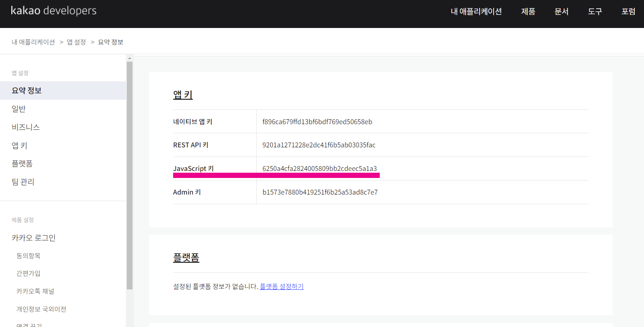This screenshot has width=644, height=327.
Task: Click Admin key value b1573e7880b419251f6b25a53ad8c7e7
Action: (x=320, y=192)
